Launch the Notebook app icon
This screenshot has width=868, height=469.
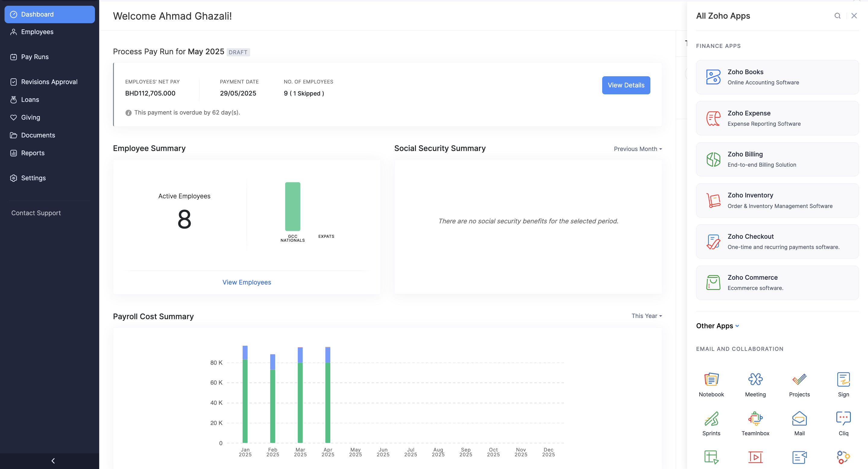pyautogui.click(x=711, y=379)
